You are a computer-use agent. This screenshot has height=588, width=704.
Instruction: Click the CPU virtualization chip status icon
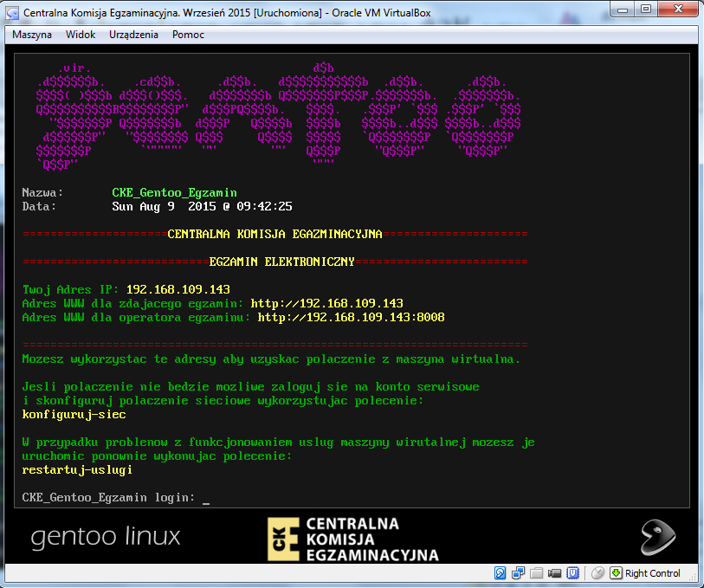tap(572, 573)
